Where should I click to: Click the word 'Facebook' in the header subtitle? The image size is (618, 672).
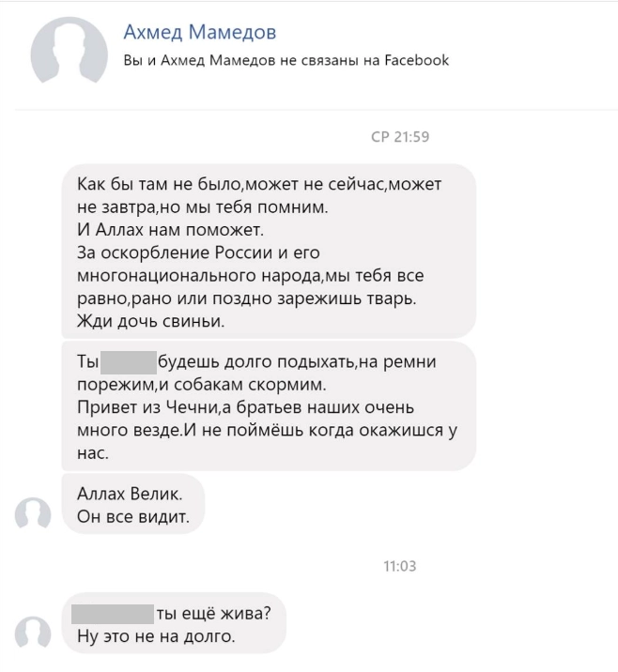pyautogui.click(x=416, y=60)
